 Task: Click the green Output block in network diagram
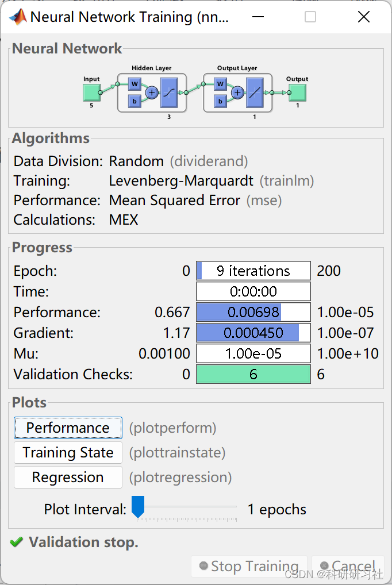click(298, 93)
